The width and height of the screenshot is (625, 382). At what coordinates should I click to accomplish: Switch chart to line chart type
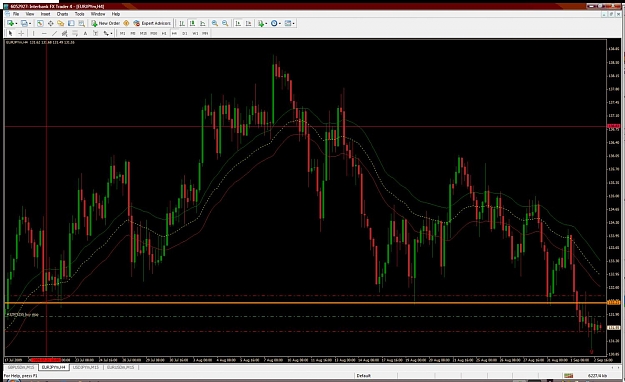coord(202,23)
